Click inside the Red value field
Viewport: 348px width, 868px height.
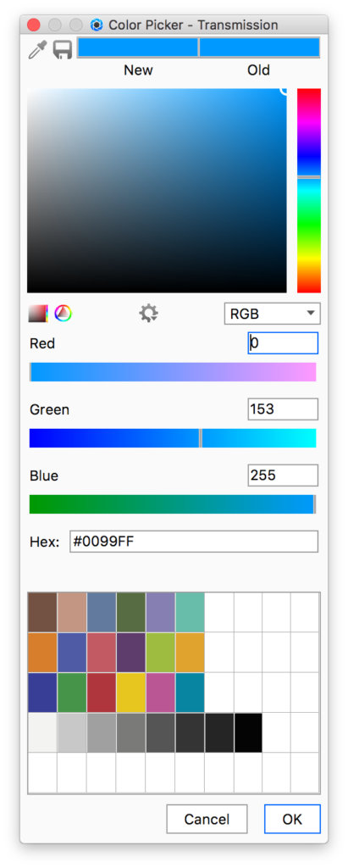point(283,343)
